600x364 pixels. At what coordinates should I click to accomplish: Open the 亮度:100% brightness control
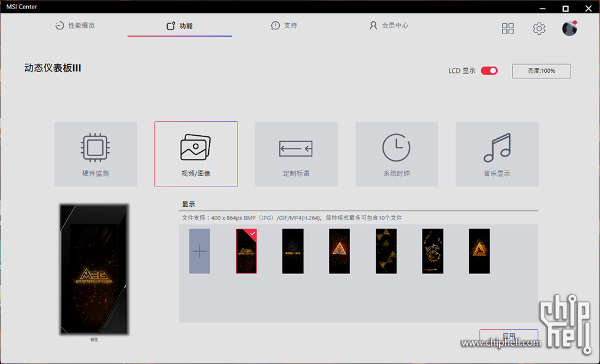[x=541, y=71]
